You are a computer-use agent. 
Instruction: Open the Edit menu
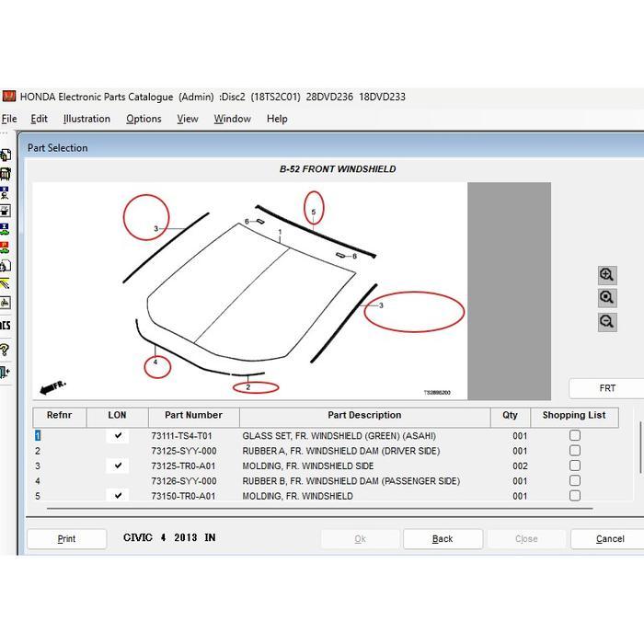point(39,119)
